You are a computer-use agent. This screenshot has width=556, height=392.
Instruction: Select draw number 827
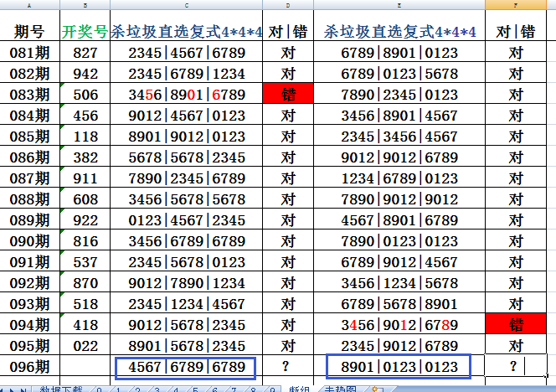tap(85, 53)
